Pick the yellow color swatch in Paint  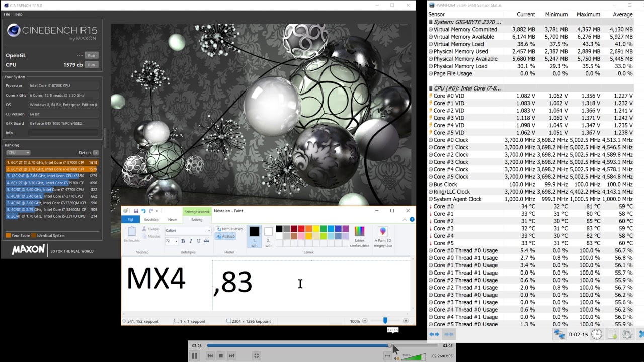316,229
